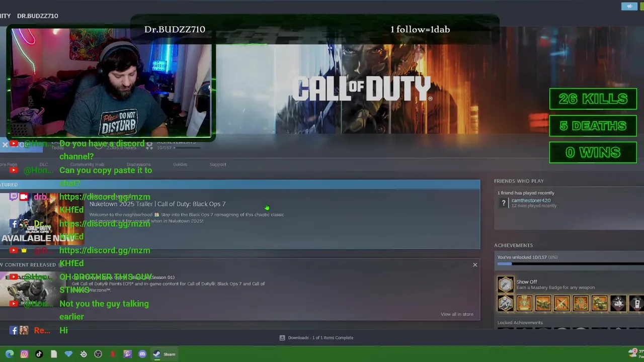
Task: View the sixth unlocked achievement badge
Action: pyautogui.click(x=599, y=303)
